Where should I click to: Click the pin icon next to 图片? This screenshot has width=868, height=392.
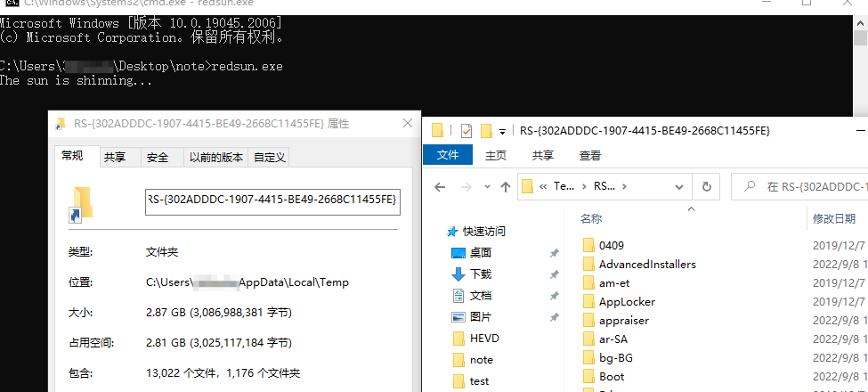pyautogui.click(x=554, y=317)
